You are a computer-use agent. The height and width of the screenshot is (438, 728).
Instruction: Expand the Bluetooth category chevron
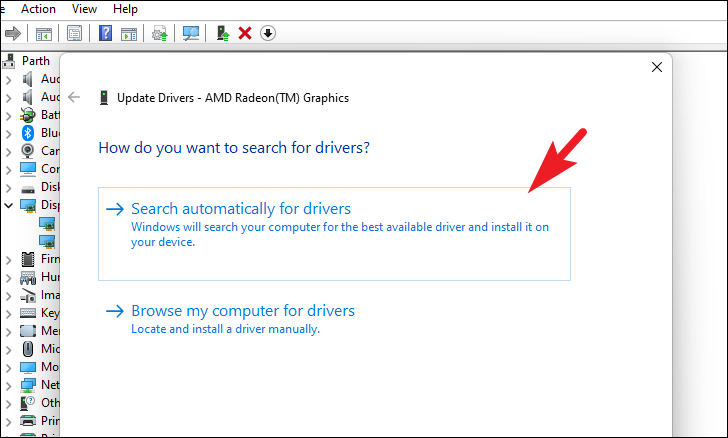[8, 134]
